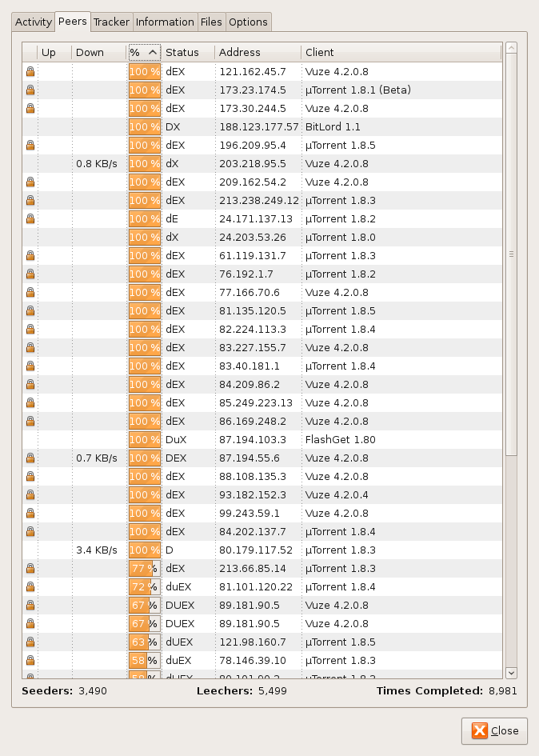Click lock icon for peer 87.194.55.6
The width and height of the screenshot is (539, 756).
[x=30, y=458]
